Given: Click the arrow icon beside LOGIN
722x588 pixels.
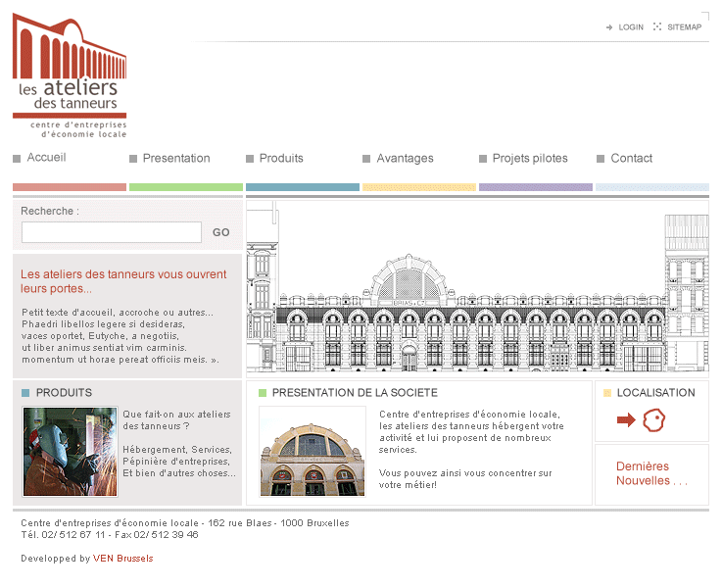Looking at the screenshot, I should tap(609, 27).
